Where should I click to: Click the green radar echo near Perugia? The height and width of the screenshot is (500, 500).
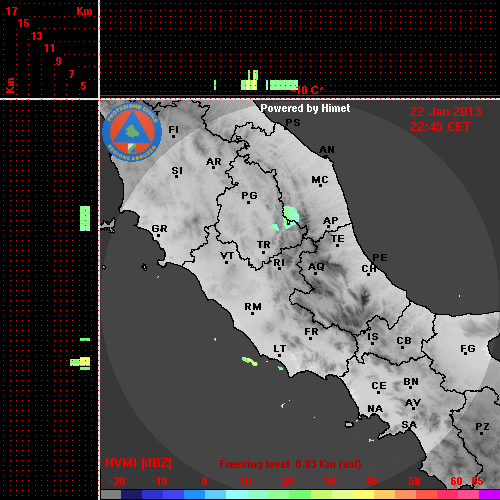[x=291, y=217]
